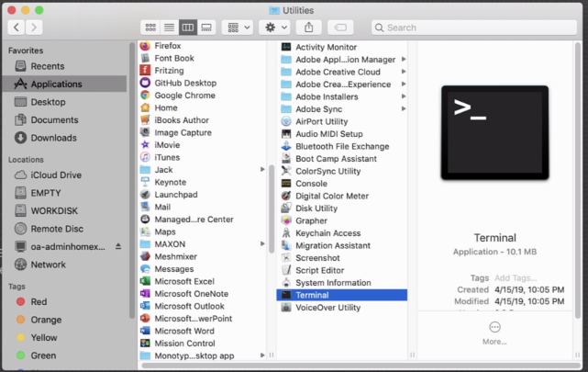Select the Keynote app icon

click(145, 182)
